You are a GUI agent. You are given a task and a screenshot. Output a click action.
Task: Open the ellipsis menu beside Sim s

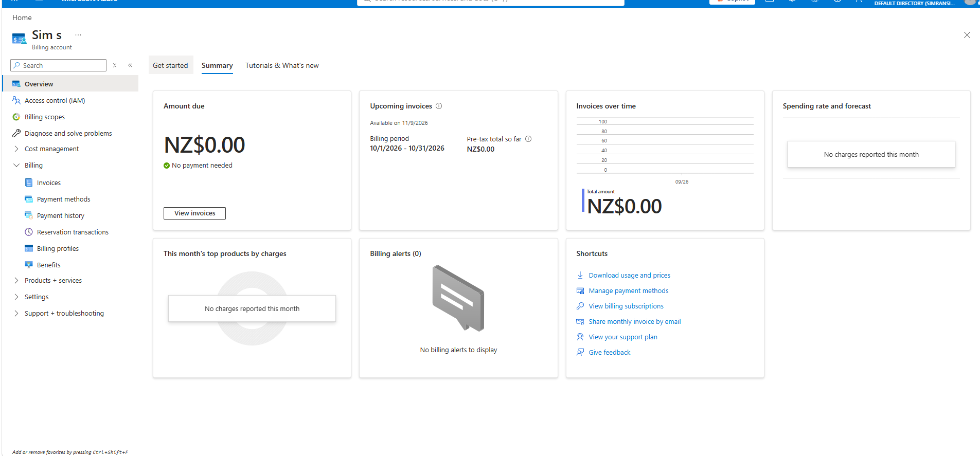[x=78, y=35]
